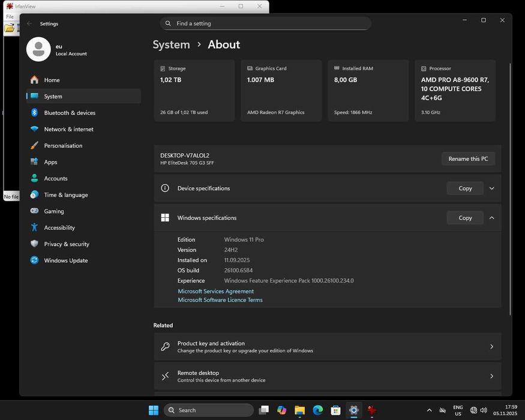This screenshot has width=525, height=420.
Task: Focus the Find a setting search box
Action: tap(266, 23)
